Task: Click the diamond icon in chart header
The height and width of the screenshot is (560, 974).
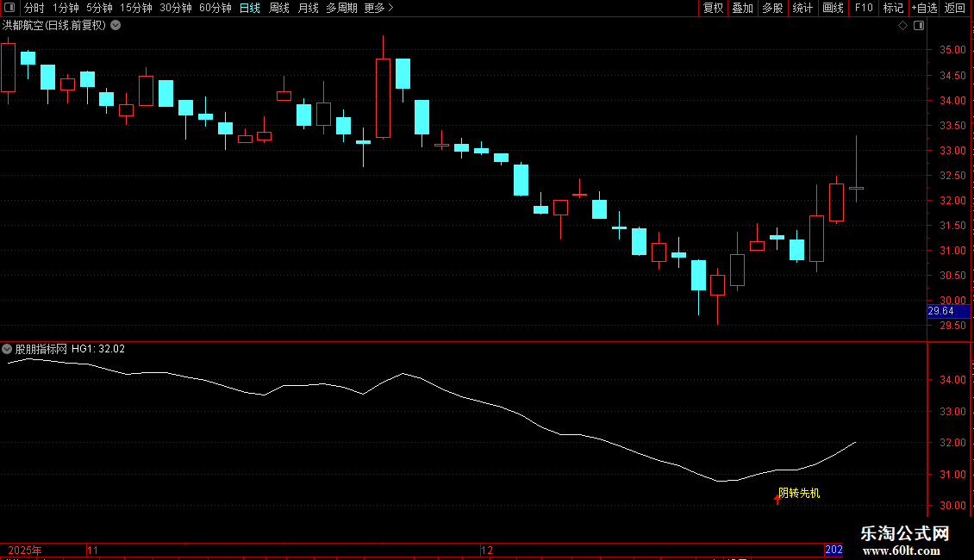Action: click(903, 26)
